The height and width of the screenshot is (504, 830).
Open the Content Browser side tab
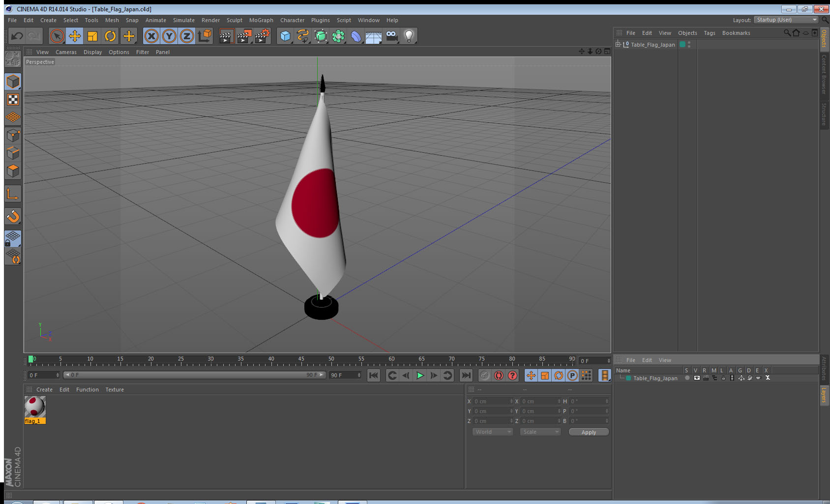click(x=824, y=74)
